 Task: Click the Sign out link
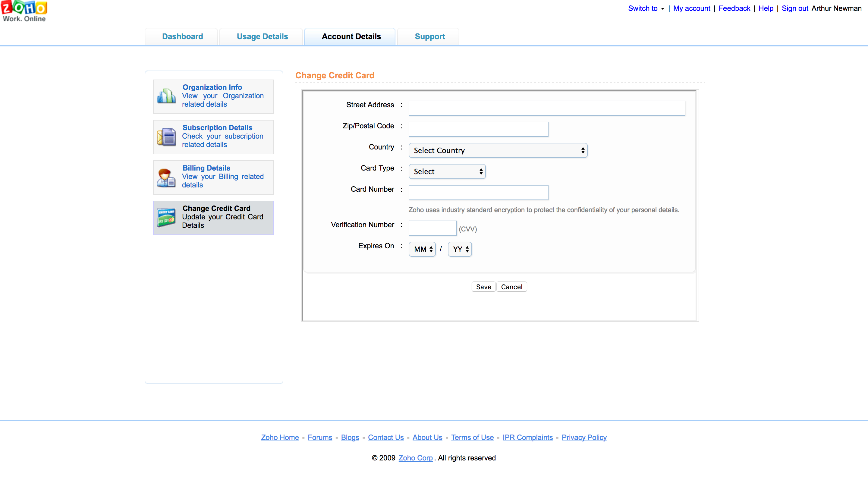point(794,8)
